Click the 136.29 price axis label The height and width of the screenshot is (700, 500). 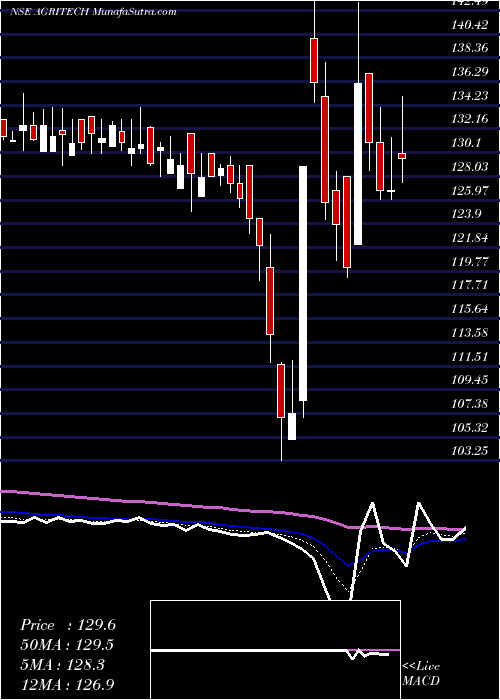(470, 72)
